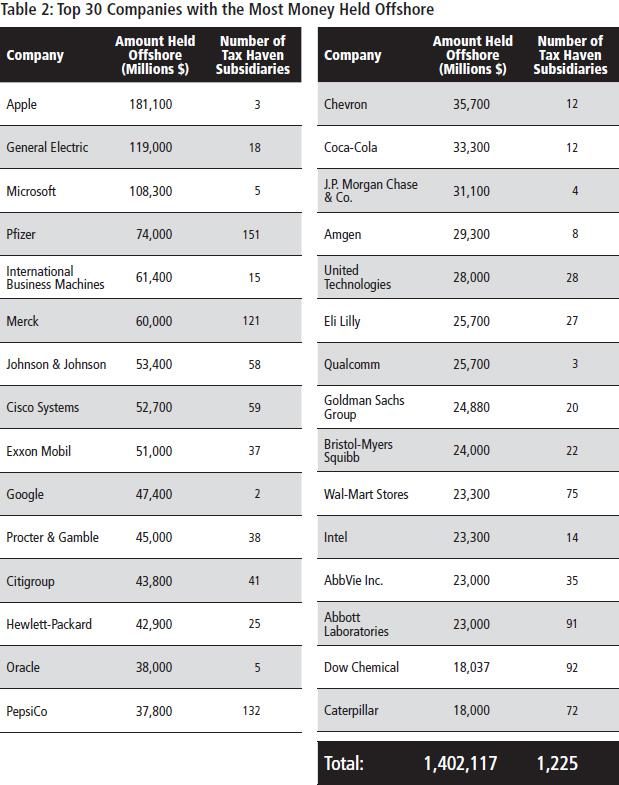Click the left table's Company header

pos(35,55)
